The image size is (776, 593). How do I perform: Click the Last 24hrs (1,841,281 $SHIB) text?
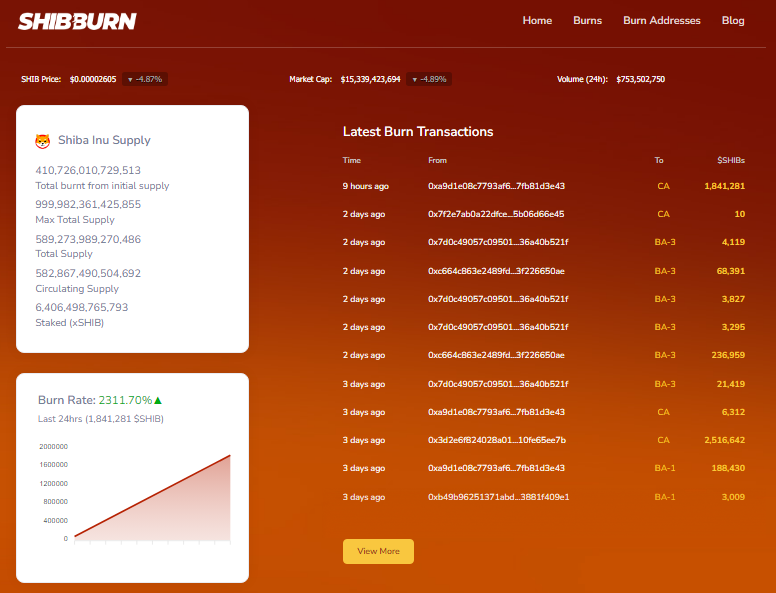point(100,419)
